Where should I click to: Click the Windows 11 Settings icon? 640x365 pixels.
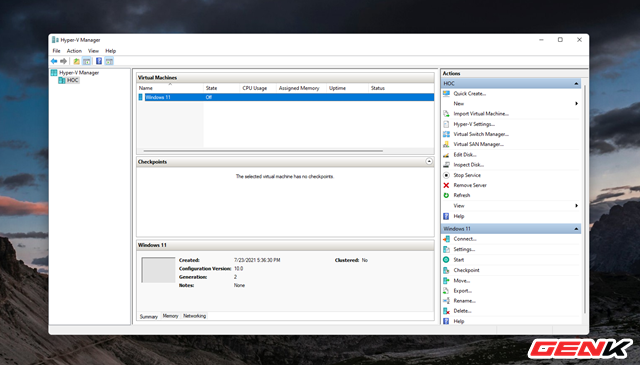click(446, 249)
